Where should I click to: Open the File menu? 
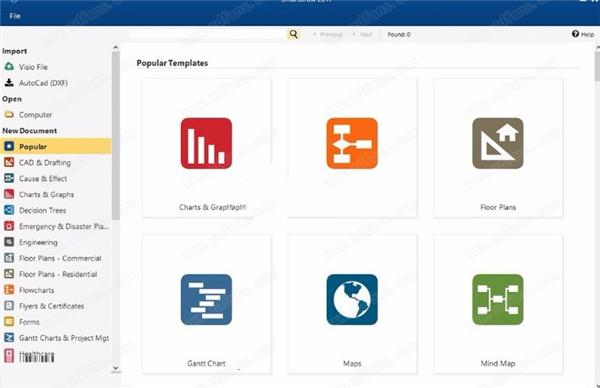tap(15, 16)
